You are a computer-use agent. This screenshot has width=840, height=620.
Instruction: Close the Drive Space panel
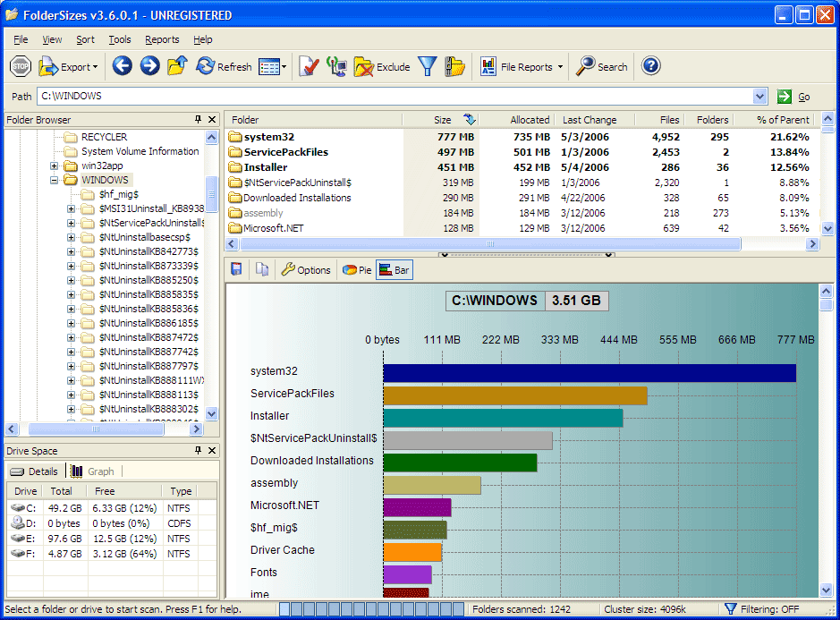(x=212, y=450)
